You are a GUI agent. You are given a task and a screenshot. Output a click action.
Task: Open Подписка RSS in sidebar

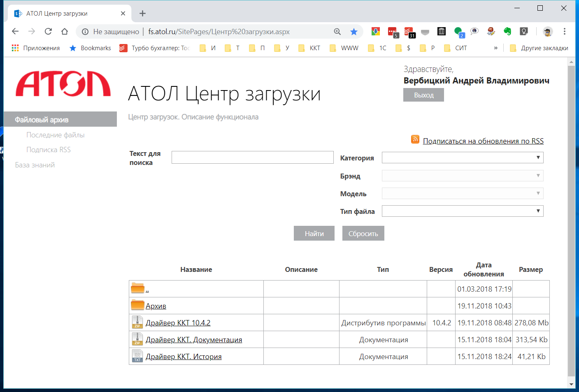tap(49, 150)
